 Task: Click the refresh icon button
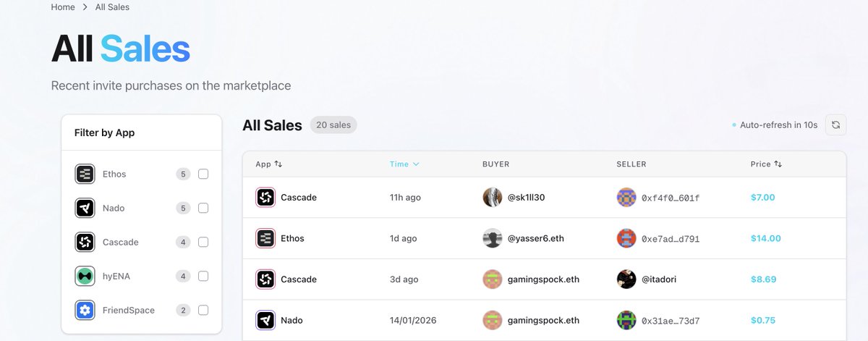[x=835, y=125]
